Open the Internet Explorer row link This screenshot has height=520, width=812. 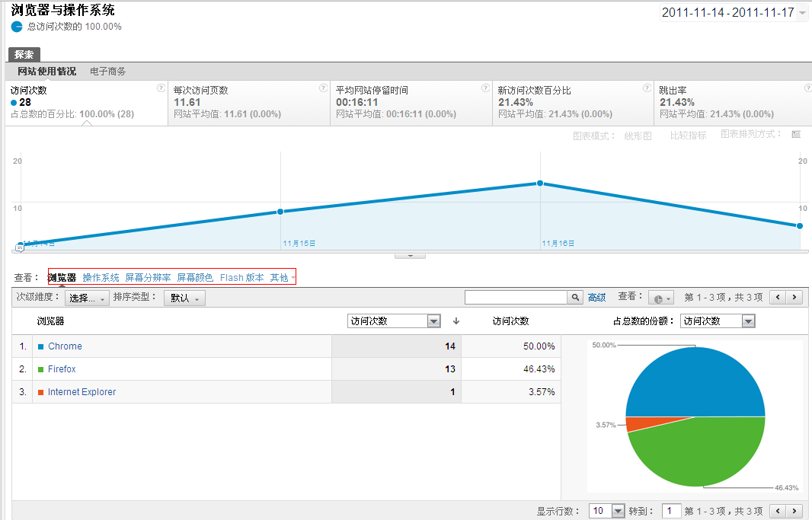tap(82, 391)
